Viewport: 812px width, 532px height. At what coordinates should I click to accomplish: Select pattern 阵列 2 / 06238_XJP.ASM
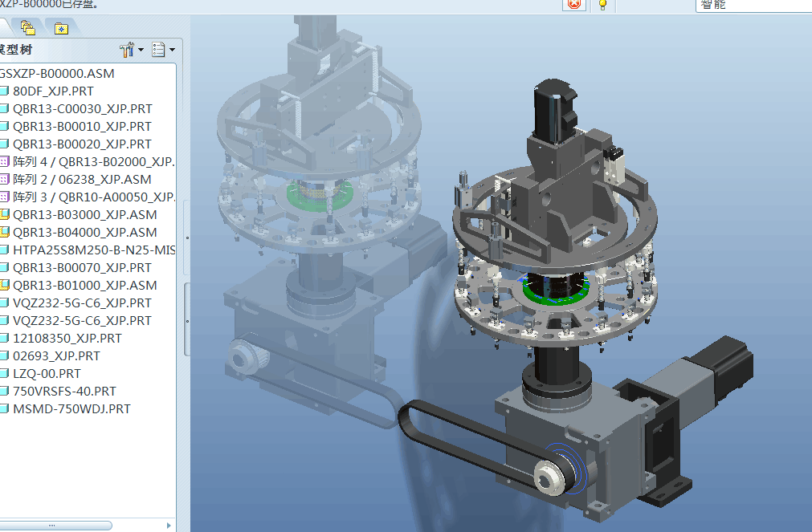point(82,179)
